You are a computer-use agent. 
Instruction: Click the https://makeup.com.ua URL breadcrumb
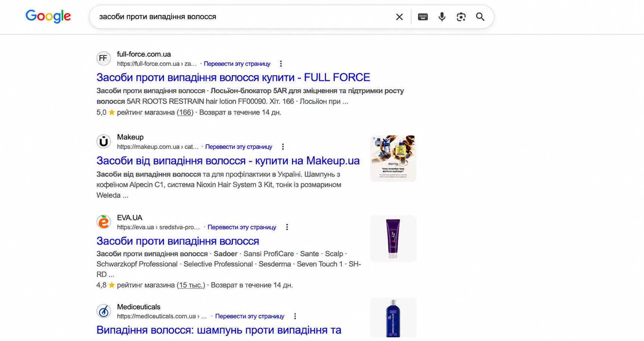[x=158, y=147]
